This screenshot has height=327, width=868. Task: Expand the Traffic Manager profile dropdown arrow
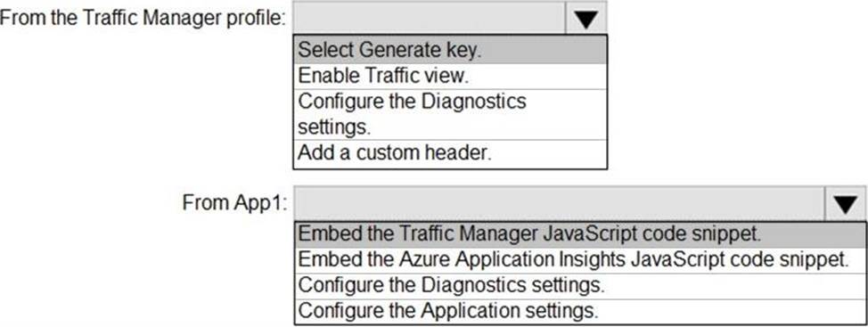coord(585,19)
